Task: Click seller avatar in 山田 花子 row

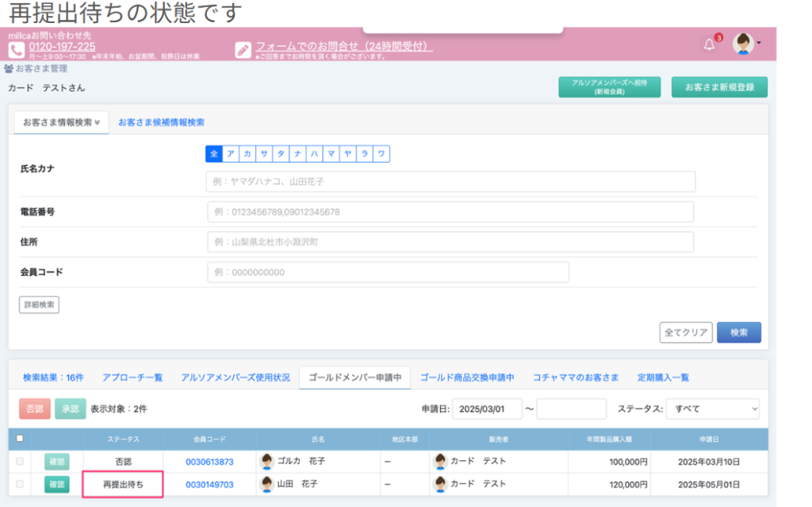Action: point(440,483)
